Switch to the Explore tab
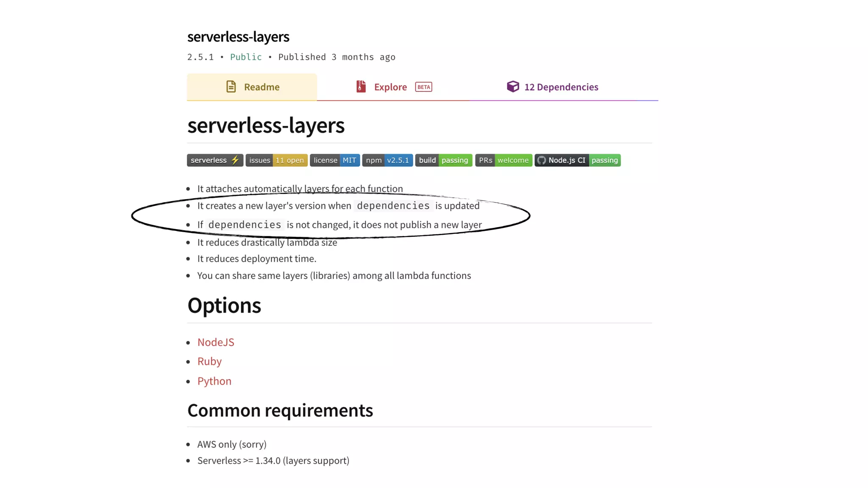Viewport: 868px width, 488px height. 394,87
